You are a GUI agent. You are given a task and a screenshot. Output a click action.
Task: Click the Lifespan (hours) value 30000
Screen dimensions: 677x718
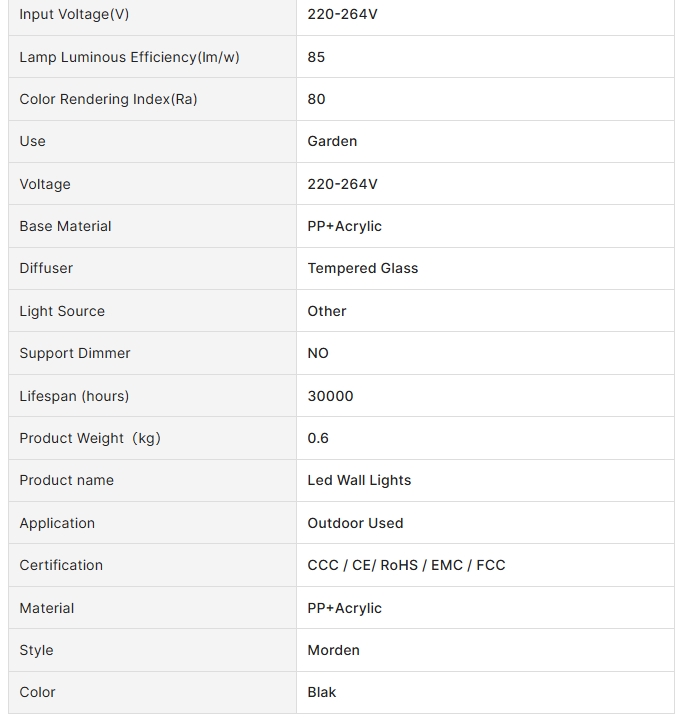pyautogui.click(x=330, y=396)
